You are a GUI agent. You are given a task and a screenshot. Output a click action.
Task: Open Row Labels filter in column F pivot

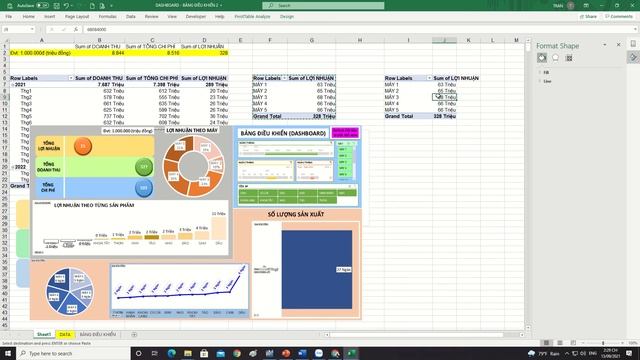(284, 78)
